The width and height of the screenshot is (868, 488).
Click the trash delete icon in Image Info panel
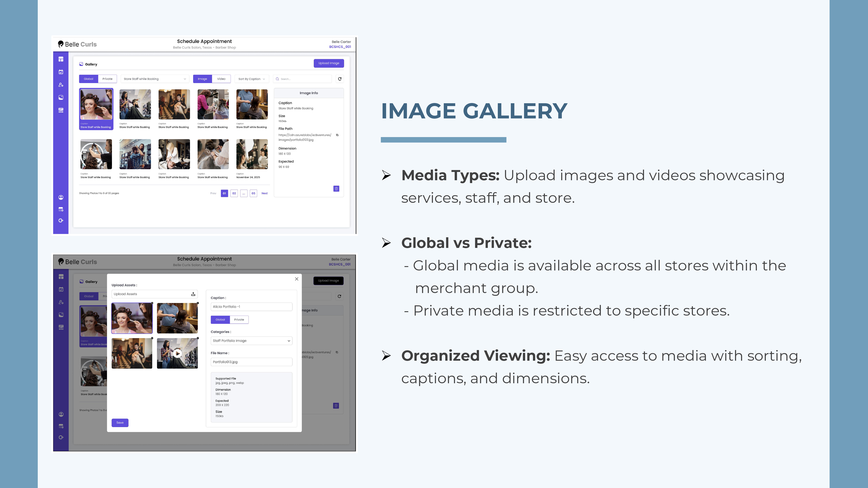[x=336, y=189]
